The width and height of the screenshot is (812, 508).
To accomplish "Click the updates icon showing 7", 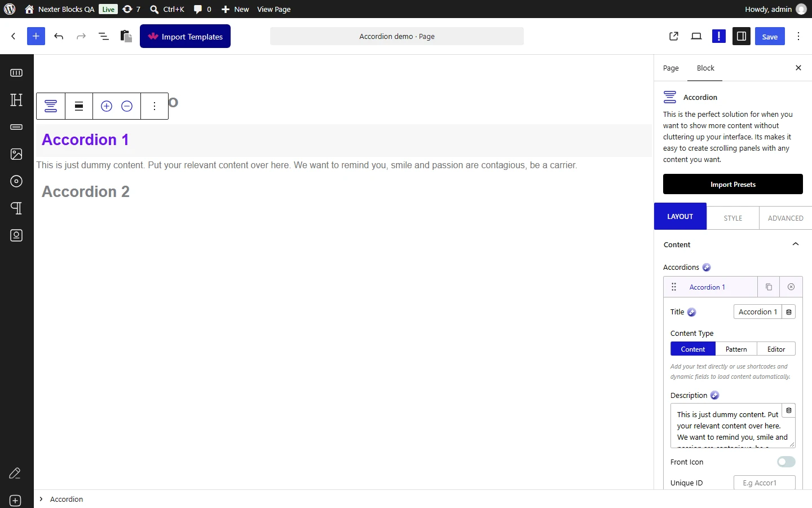I will click(x=131, y=9).
